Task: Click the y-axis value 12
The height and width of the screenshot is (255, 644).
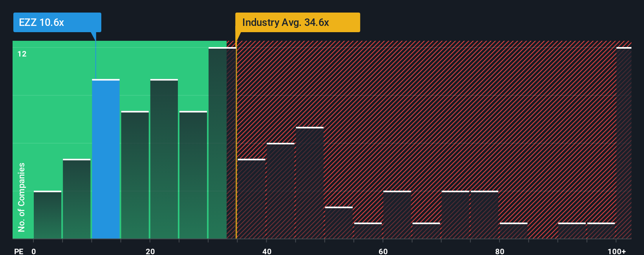Action: pos(22,54)
